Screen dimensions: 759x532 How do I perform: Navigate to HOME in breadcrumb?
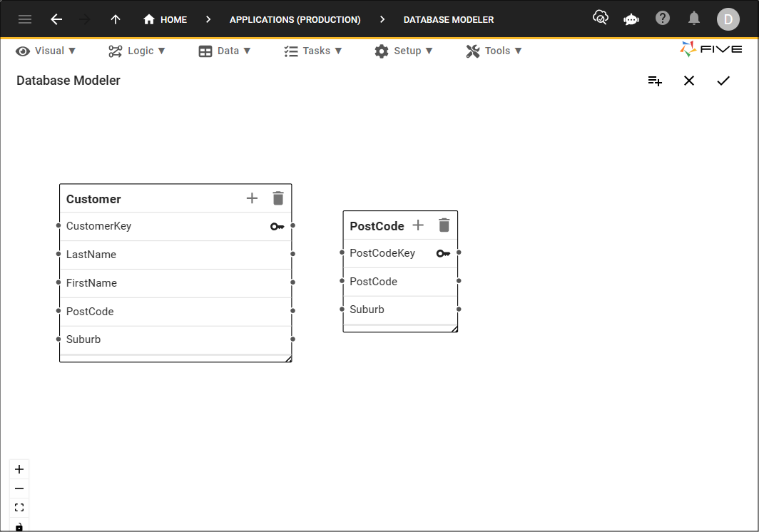[x=165, y=19]
